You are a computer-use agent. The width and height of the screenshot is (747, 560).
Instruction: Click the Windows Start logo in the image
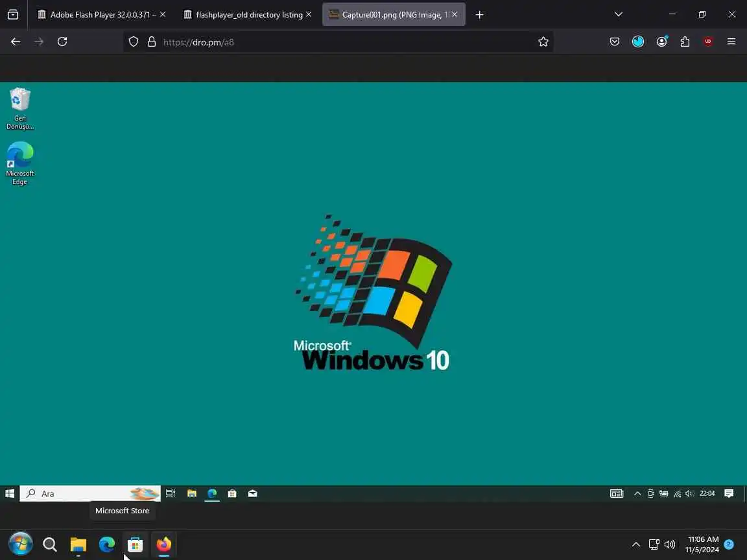pyautogui.click(x=10, y=493)
